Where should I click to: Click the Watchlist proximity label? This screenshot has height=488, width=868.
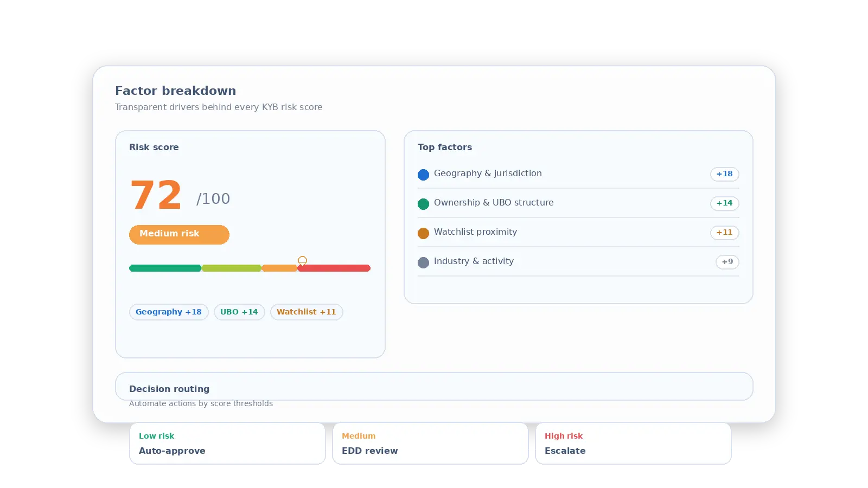pyautogui.click(x=475, y=232)
